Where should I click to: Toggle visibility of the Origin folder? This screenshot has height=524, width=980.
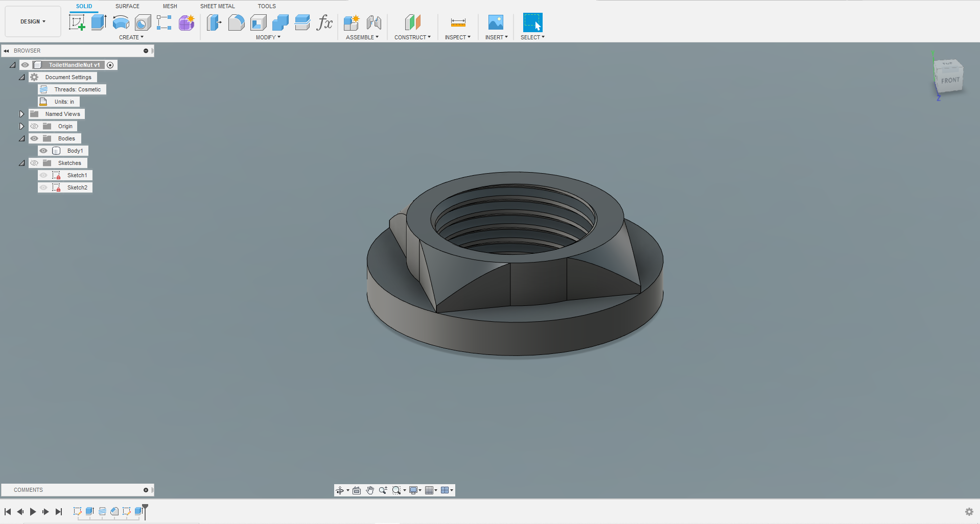[34, 126]
